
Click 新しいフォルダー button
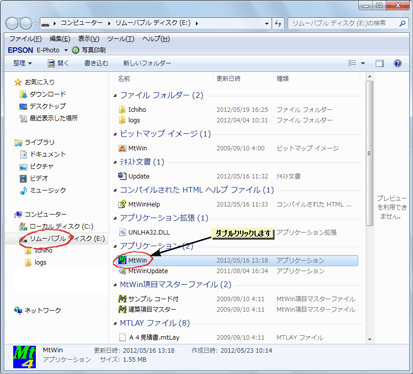pos(147,63)
